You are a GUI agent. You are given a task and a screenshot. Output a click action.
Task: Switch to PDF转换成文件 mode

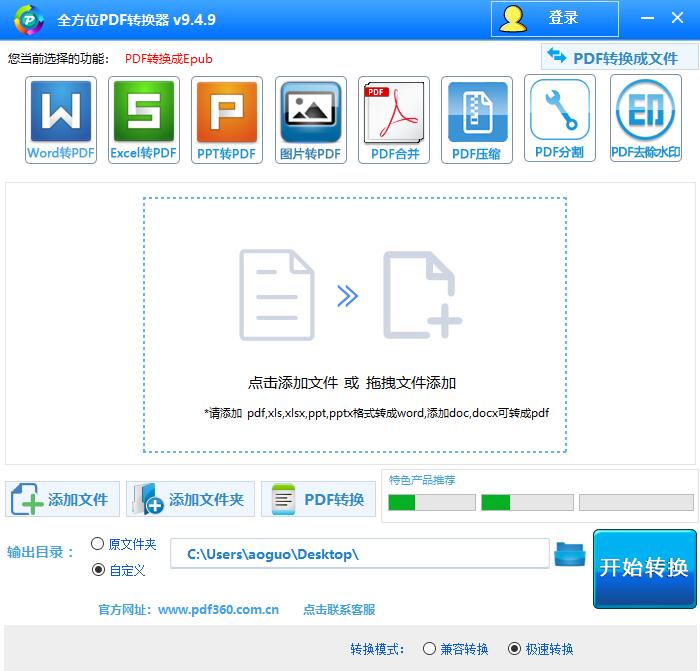pos(619,57)
